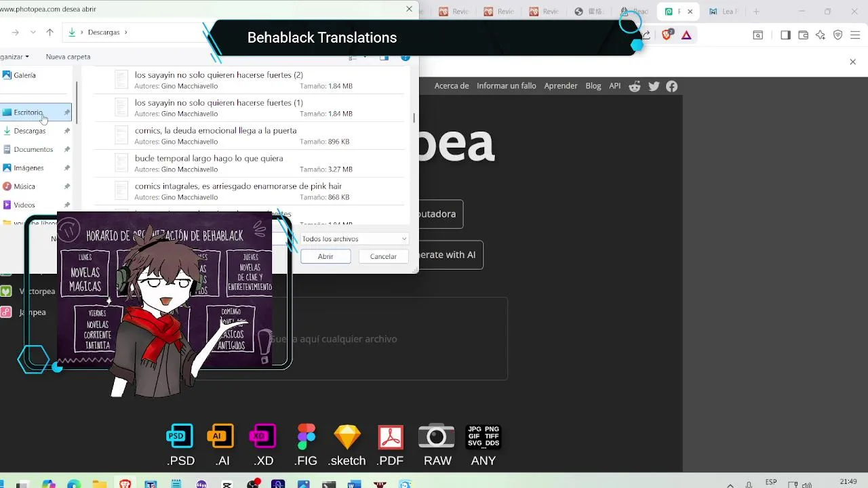The height and width of the screenshot is (488, 868).
Task: Open the browser hamburger menu
Action: coord(856,35)
